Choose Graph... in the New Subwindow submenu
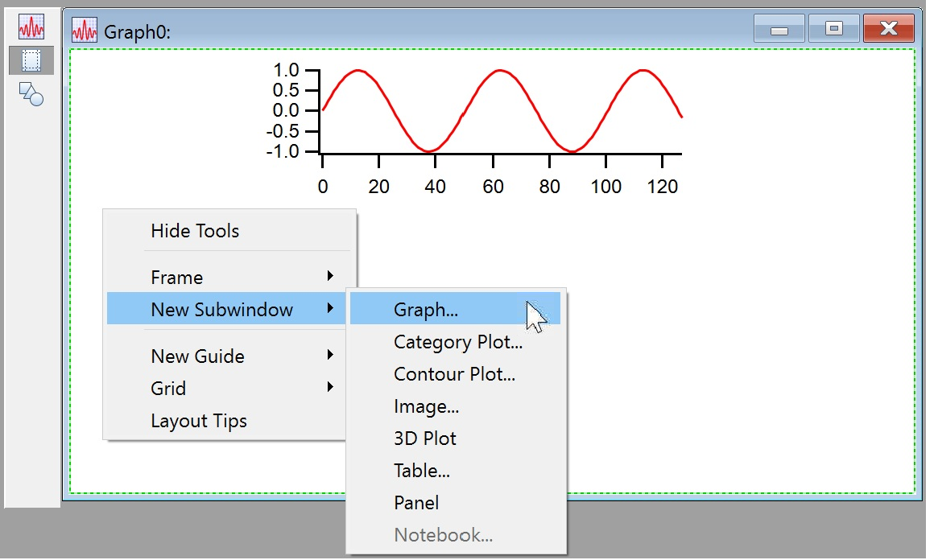This screenshot has height=560, width=934. coord(426,310)
